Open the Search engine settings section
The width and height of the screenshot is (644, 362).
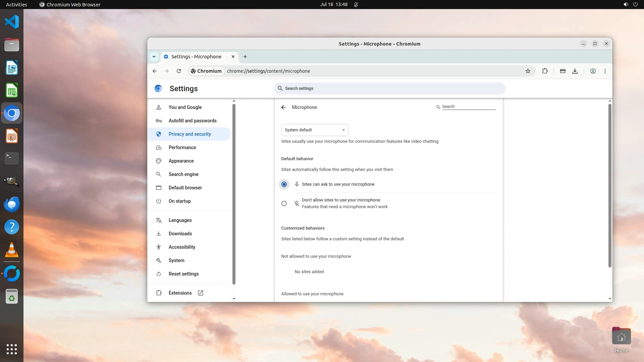coord(183,174)
